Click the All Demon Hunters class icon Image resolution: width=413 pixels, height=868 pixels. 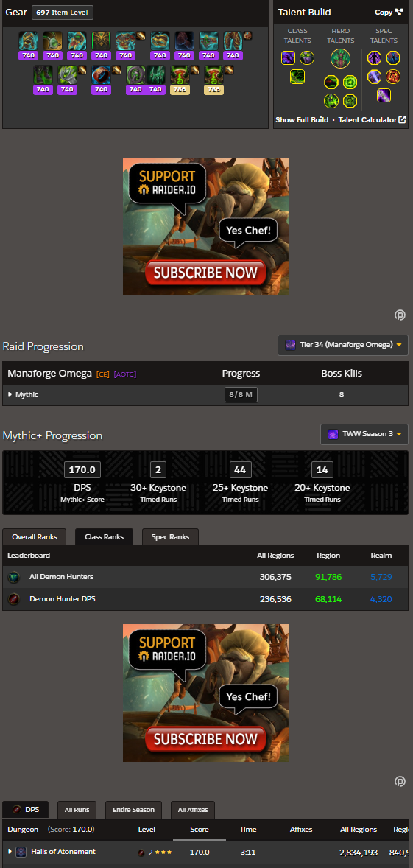pos(14,578)
